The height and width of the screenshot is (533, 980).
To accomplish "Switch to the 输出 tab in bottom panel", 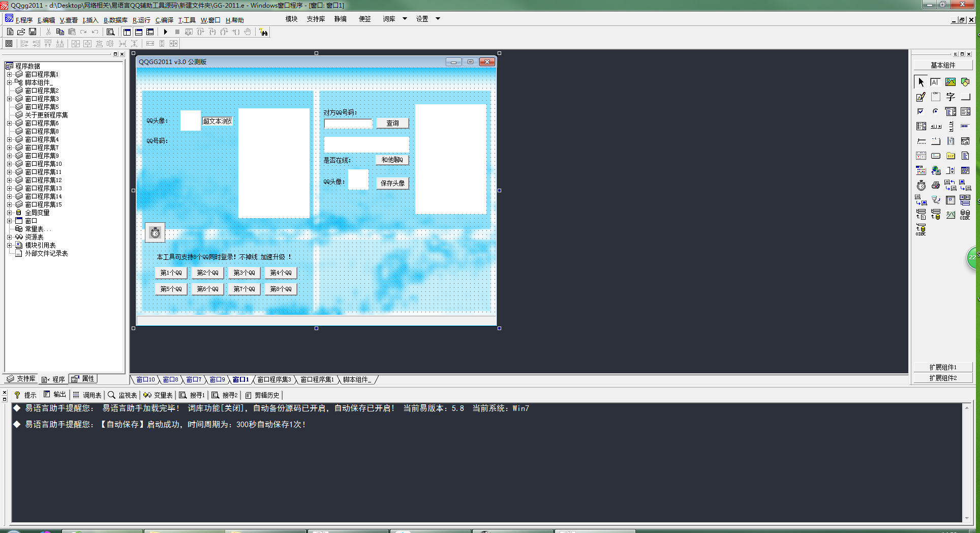I will point(55,395).
